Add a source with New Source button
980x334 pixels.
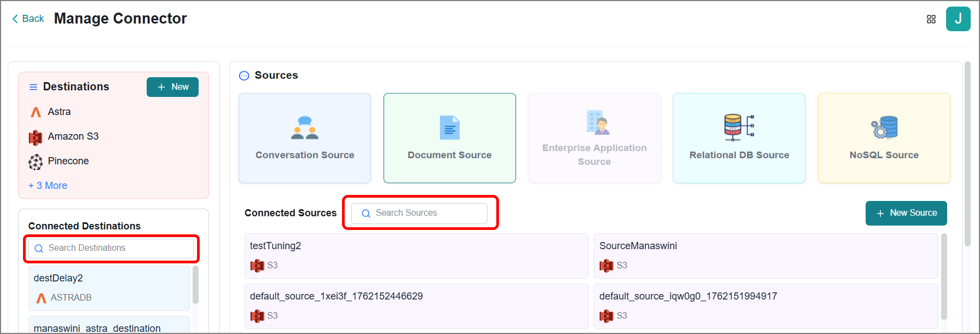coord(906,213)
